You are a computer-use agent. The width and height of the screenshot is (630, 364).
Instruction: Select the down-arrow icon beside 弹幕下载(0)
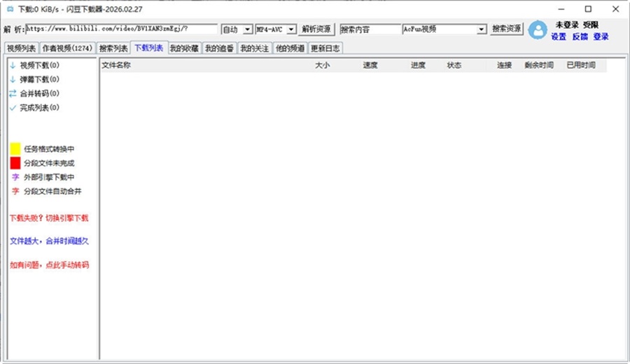13,79
